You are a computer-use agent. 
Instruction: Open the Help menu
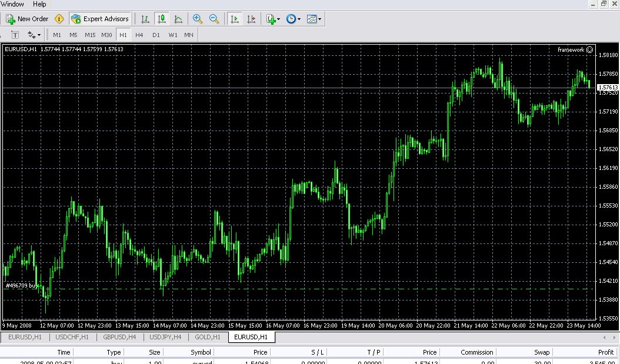39,4
